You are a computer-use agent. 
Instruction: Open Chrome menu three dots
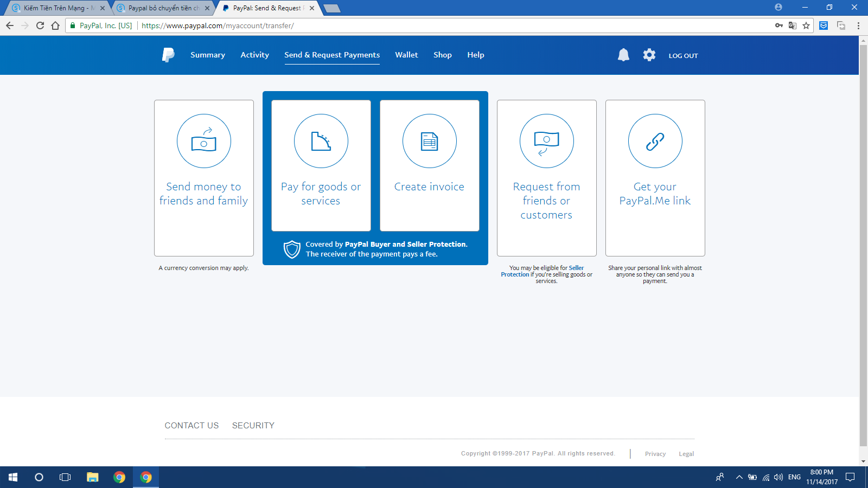click(858, 25)
